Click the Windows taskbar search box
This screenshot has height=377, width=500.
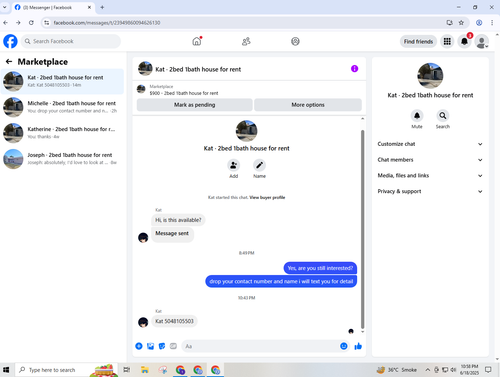click(66, 370)
